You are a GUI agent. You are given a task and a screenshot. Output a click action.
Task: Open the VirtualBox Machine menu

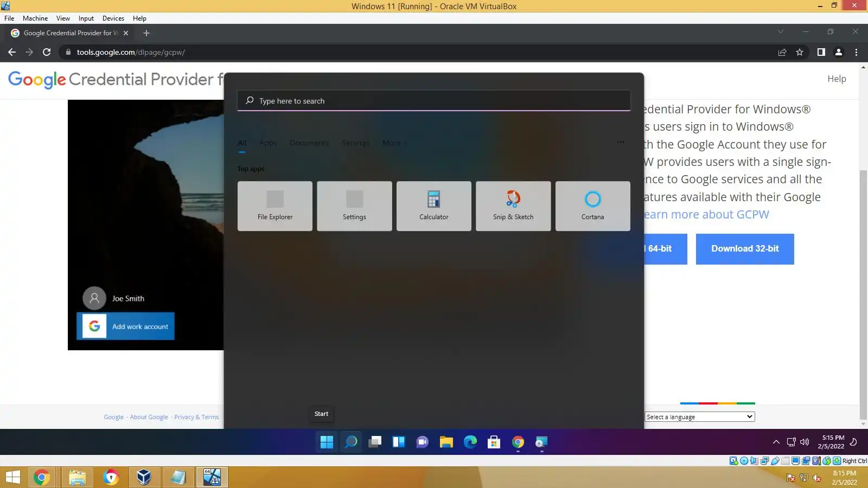pyautogui.click(x=35, y=18)
